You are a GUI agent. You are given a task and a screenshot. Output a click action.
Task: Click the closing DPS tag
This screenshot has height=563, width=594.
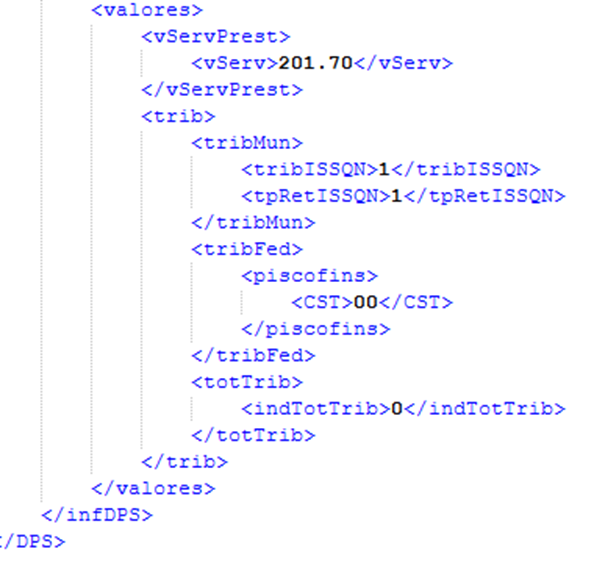(32, 541)
